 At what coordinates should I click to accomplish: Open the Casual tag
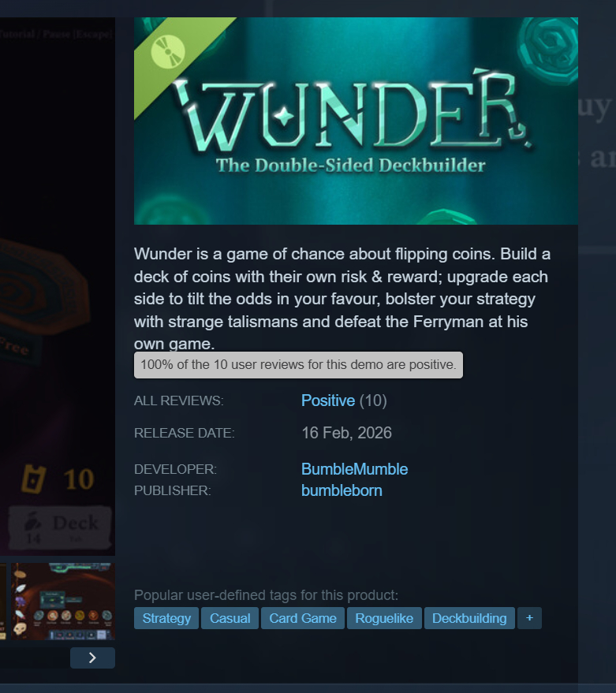[230, 618]
